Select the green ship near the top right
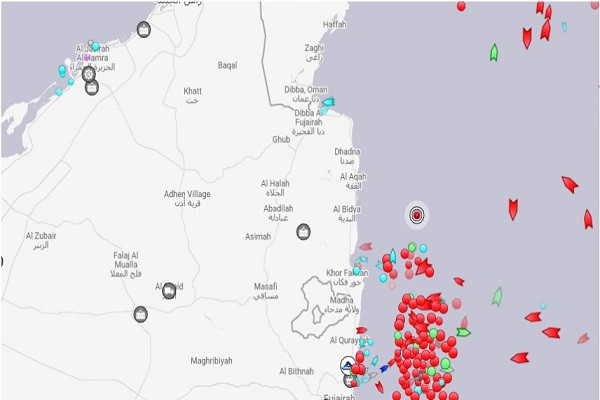This screenshot has height=400, width=600. 493,52
